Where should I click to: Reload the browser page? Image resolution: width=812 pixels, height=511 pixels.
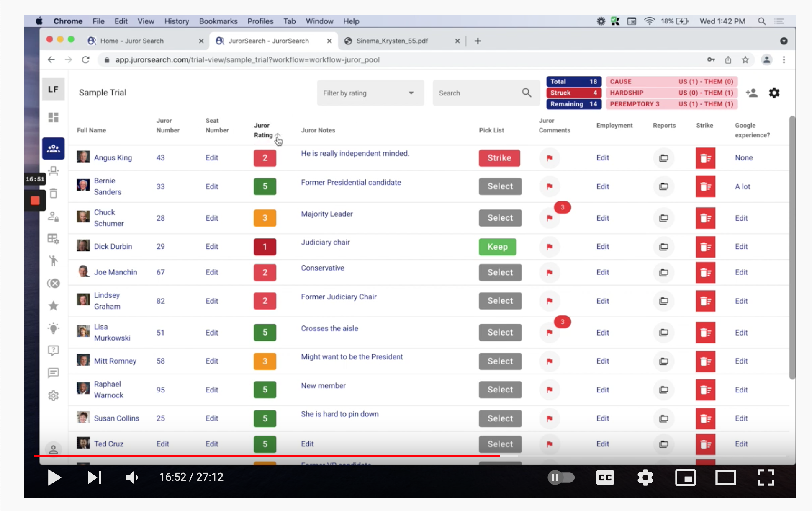click(86, 60)
